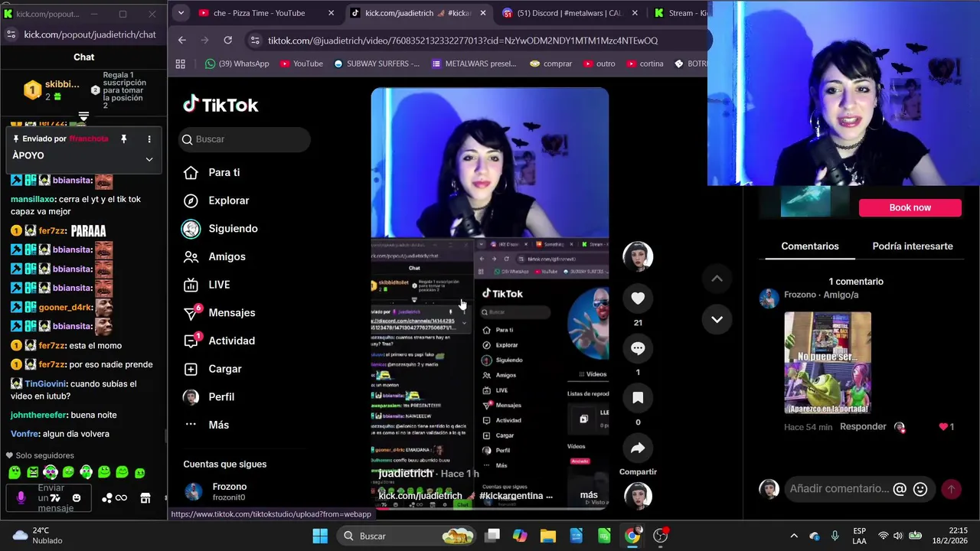The width and height of the screenshot is (980, 551).
Task: Open the comment meme image
Action: [828, 363]
